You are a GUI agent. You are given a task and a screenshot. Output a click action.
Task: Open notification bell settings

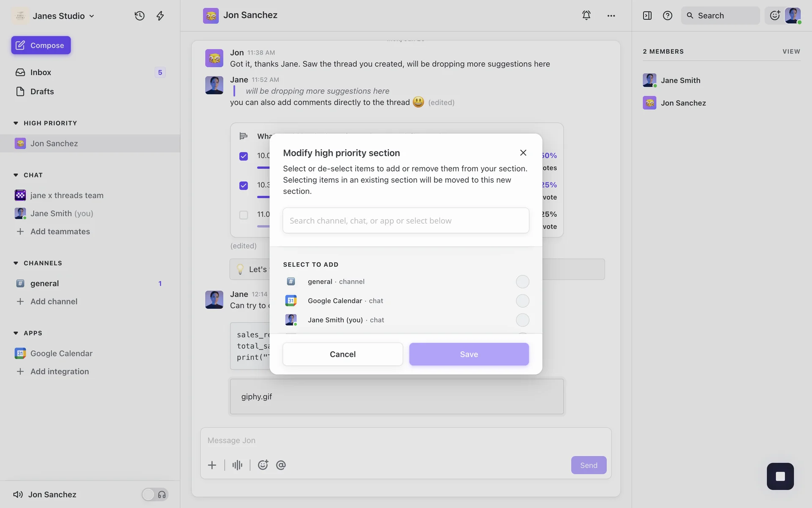(586, 15)
